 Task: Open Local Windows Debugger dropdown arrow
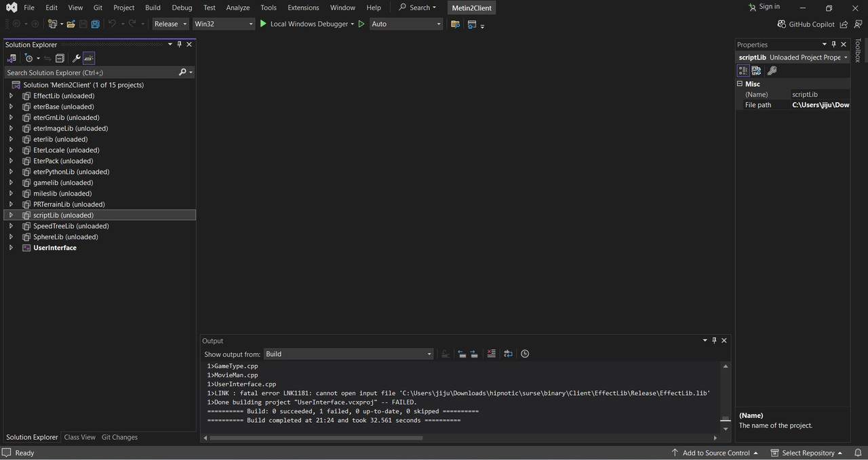pyautogui.click(x=353, y=24)
